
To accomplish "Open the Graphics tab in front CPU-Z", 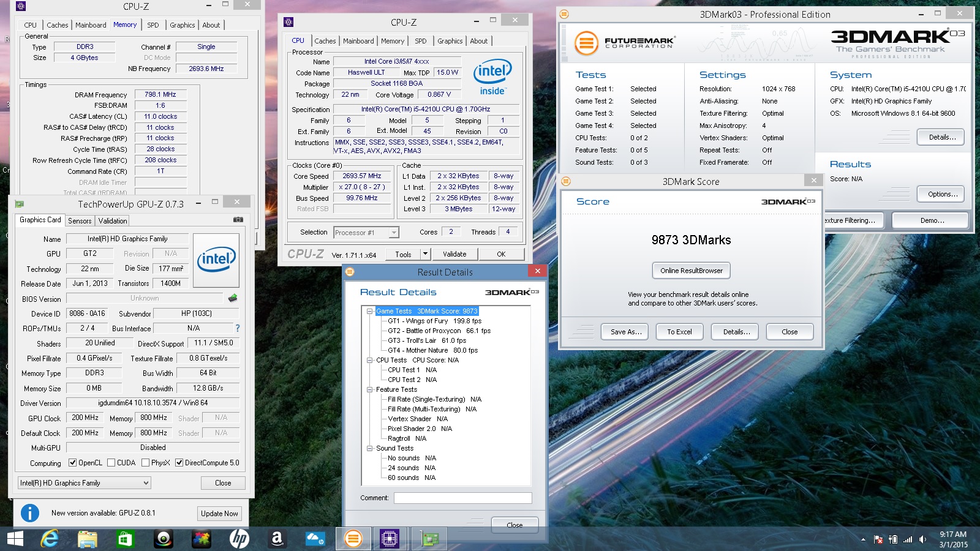I will tap(450, 41).
